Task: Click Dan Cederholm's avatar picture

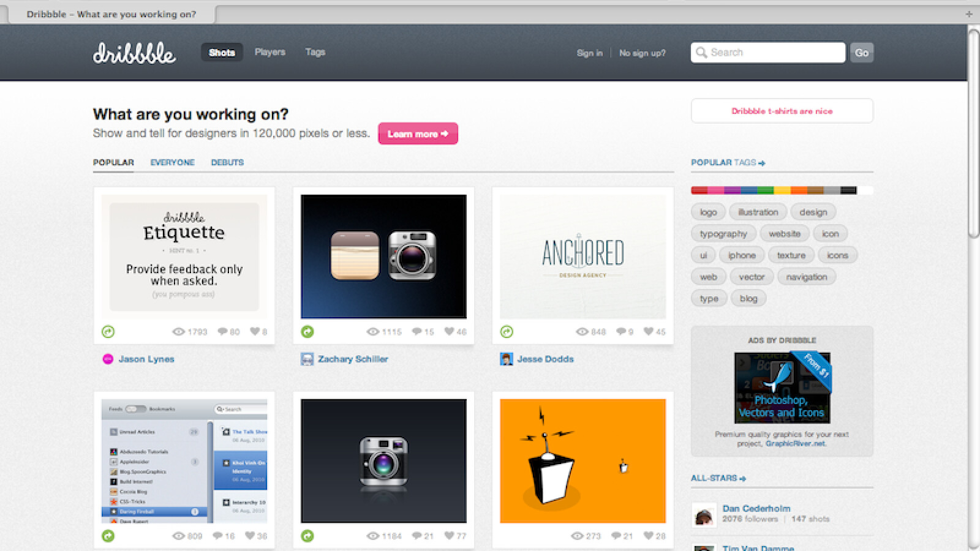Action: click(704, 514)
